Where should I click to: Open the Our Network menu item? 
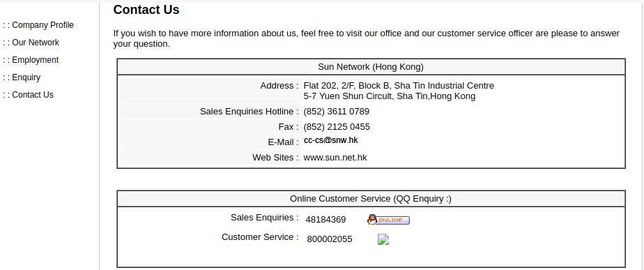[x=31, y=43]
